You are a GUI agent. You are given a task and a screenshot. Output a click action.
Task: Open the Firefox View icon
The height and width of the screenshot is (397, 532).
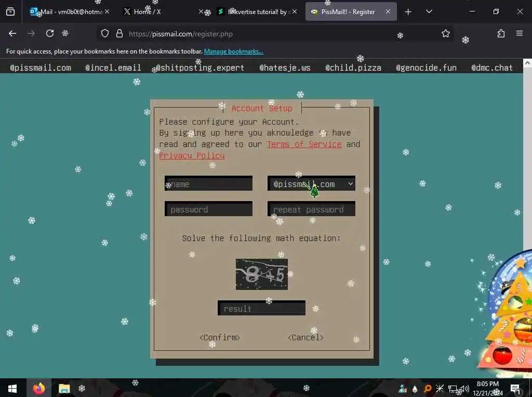pos(10,12)
